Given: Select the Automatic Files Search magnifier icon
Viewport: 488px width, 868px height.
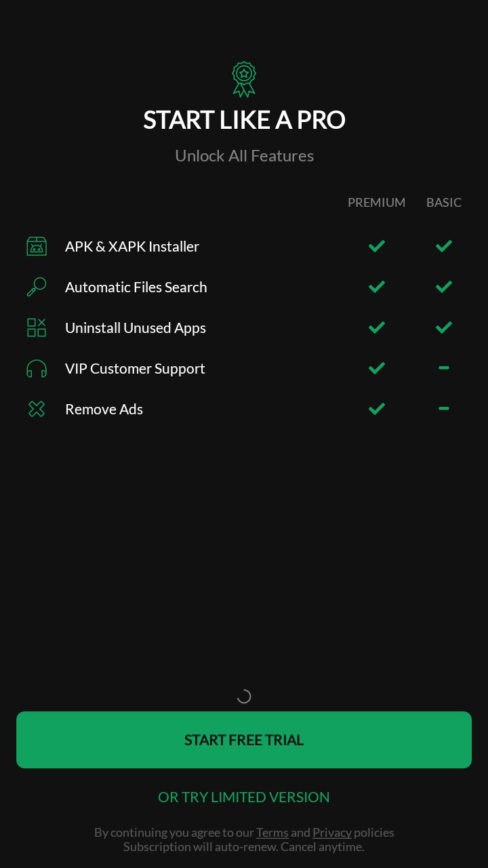Looking at the screenshot, I should click(x=37, y=287).
